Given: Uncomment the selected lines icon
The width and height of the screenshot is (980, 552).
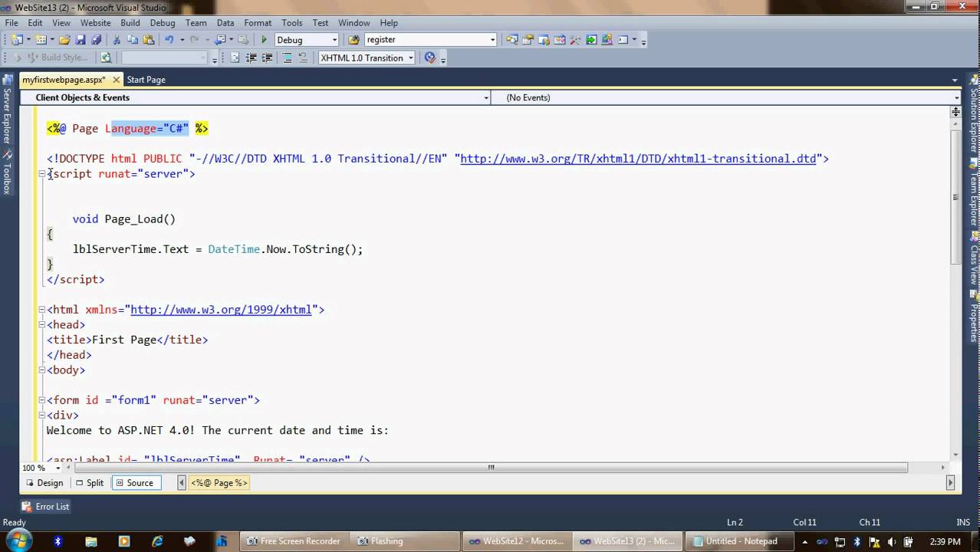Looking at the screenshot, I should [303, 58].
